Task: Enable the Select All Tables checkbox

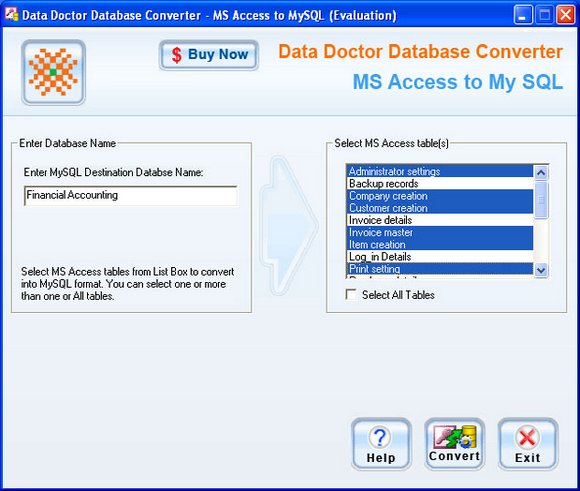Action: pyautogui.click(x=351, y=295)
